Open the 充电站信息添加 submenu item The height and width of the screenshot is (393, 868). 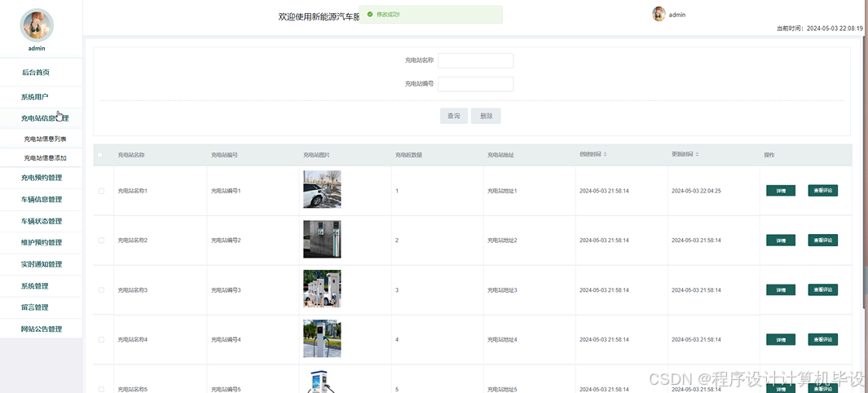[x=41, y=157]
